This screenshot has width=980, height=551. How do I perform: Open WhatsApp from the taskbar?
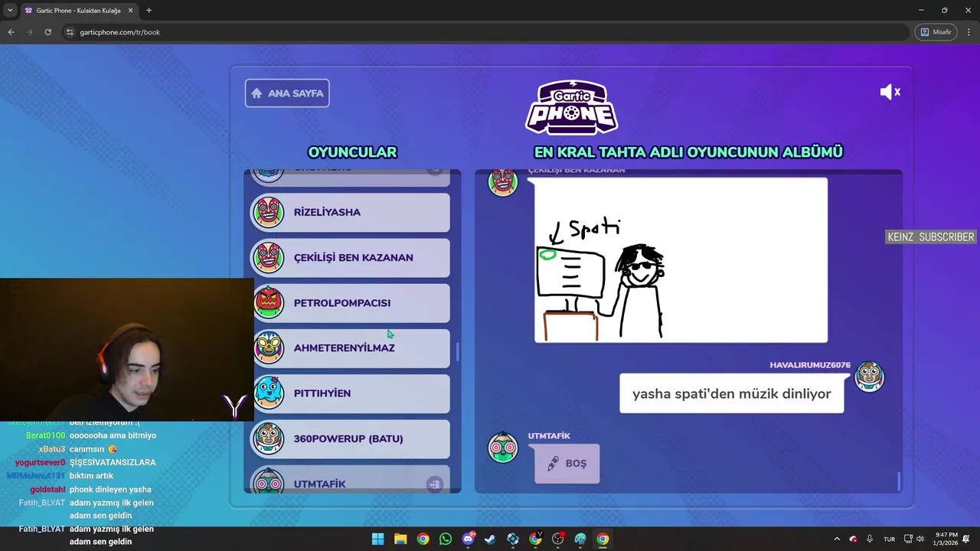click(446, 539)
